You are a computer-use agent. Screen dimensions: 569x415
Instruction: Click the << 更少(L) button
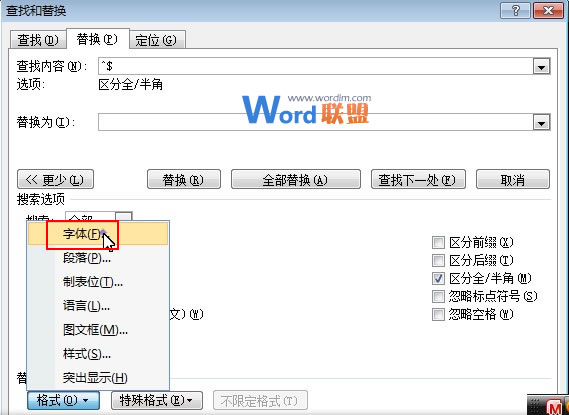click(x=56, y=179)
